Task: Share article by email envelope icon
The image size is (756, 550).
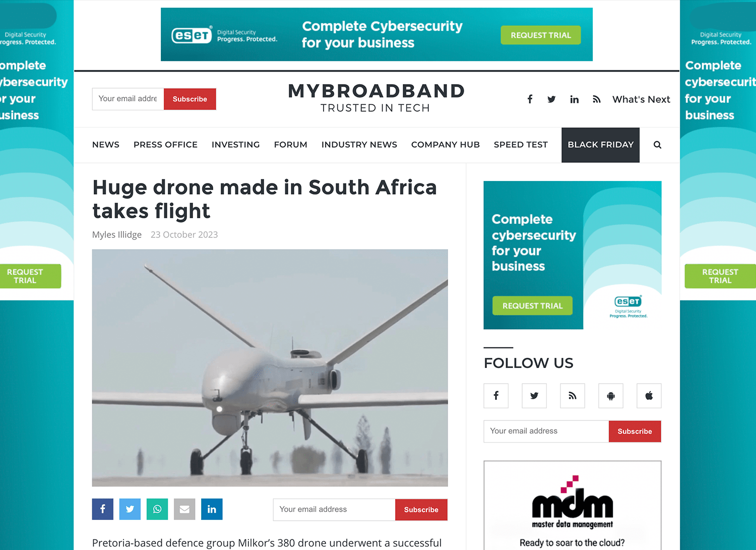Action: (x=184, y=509)
